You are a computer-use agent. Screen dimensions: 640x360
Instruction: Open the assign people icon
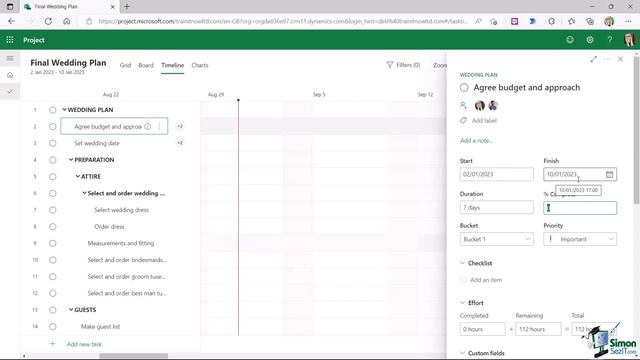[x=463, y=105]
